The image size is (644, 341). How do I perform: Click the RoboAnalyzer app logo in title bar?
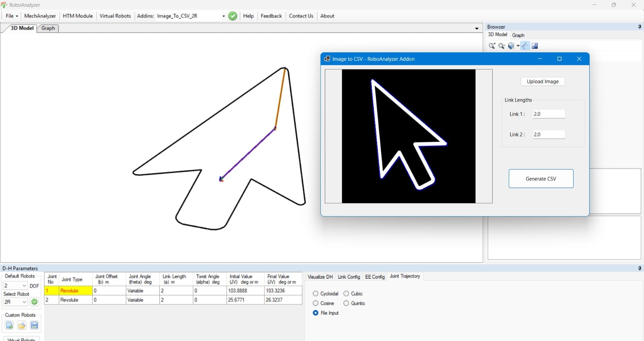4,5
